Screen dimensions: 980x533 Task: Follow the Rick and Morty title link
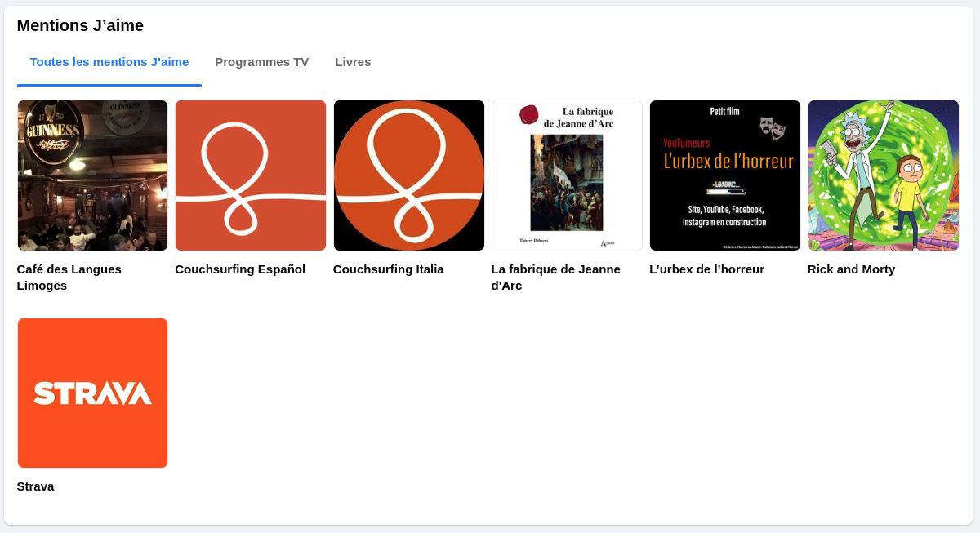pyautogui.click(x=852, y=269)
